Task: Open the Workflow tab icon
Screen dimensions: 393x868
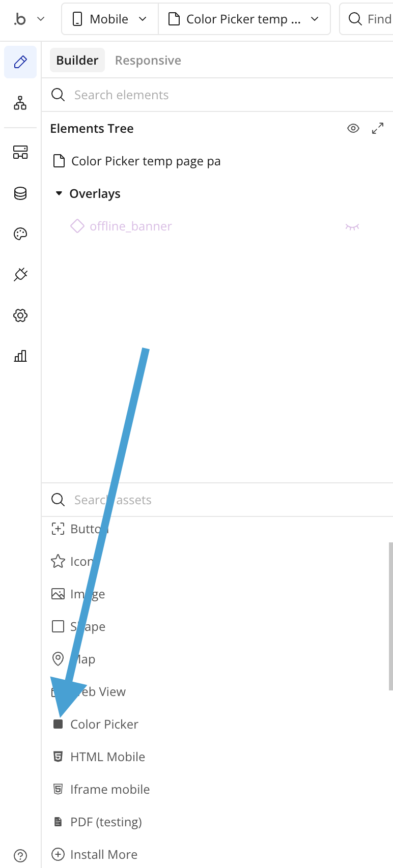Action: pyautogui.click(x=20, y=103)
